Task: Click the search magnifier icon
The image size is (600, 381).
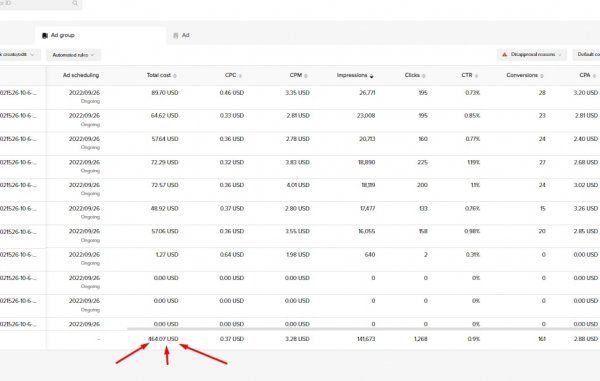Action: 75,3
